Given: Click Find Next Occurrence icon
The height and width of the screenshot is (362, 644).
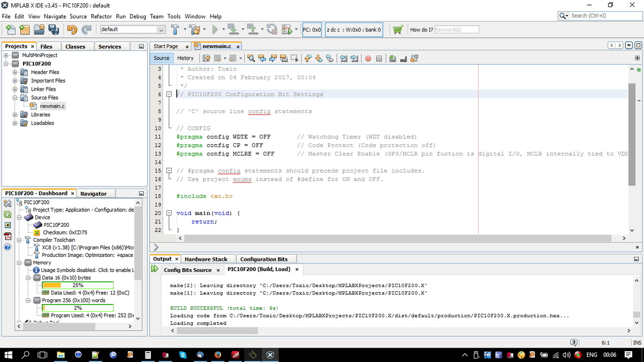Looking at the screenshot, I should click(x=273, y=58).
